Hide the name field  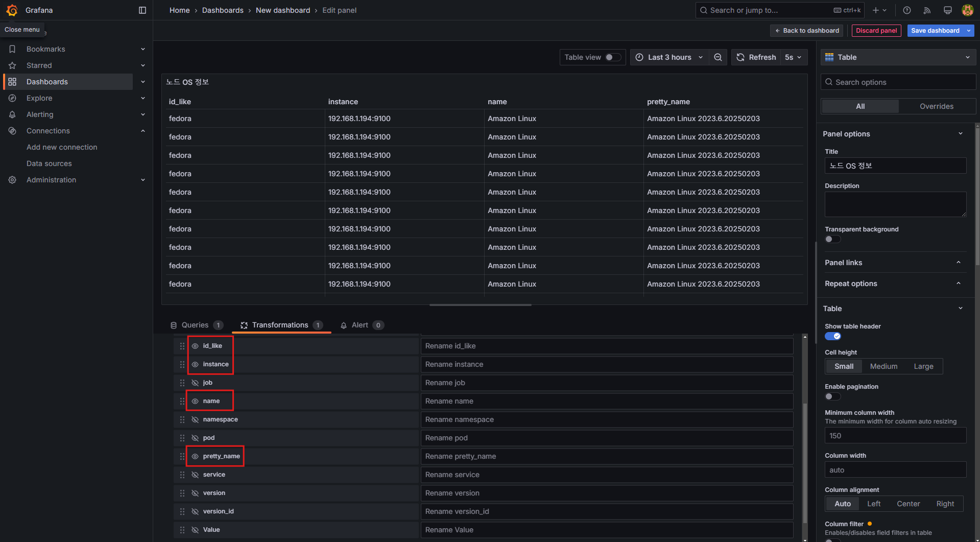point(195,401)
